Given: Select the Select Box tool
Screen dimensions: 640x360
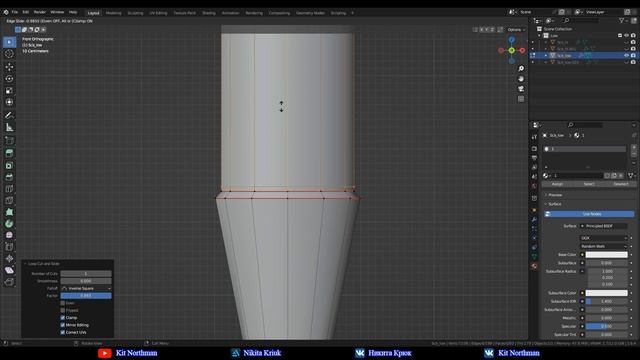Looking at the screenshot, I should point(9,42).
